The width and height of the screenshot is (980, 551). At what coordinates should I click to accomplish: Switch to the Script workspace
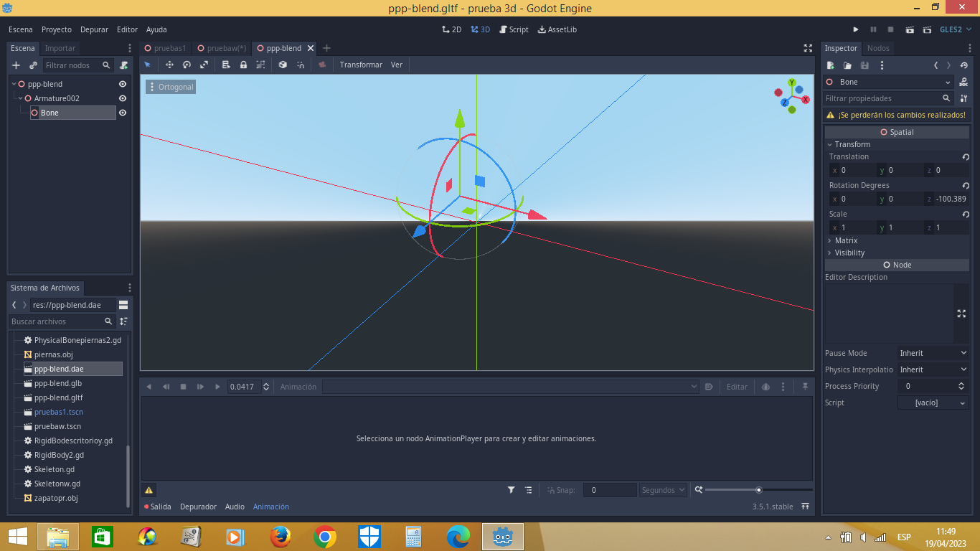point(514,29)
